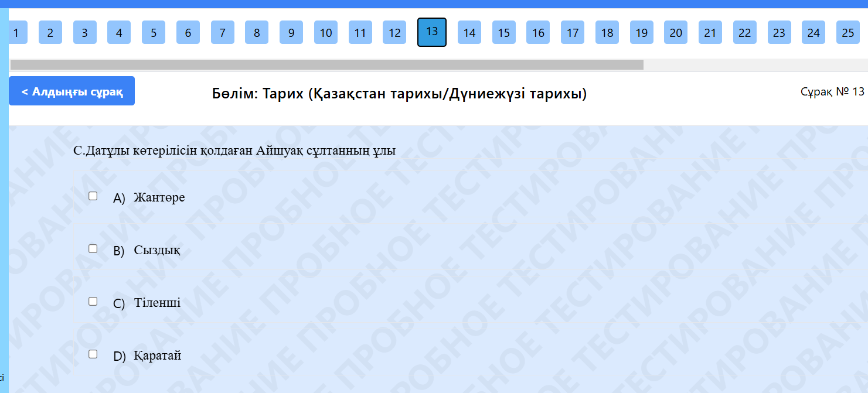This screenshot has height=393, width=868.
Task: Navigate to question 18
Action: click(607, 32)
